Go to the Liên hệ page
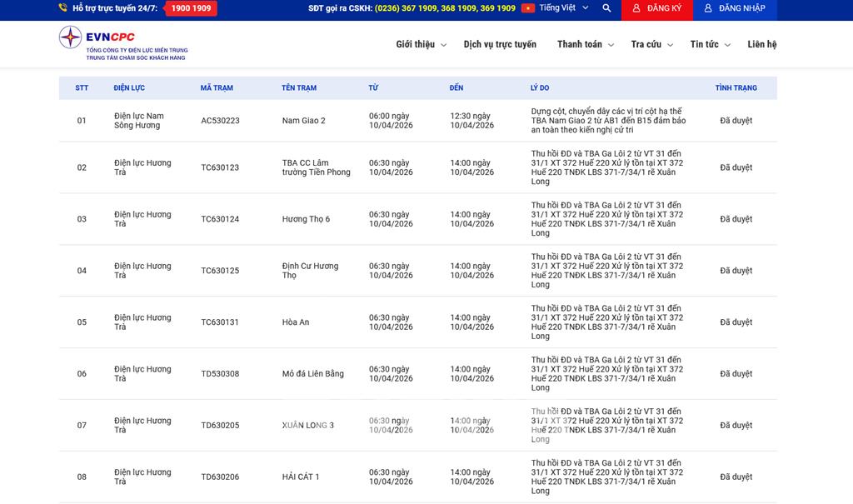The height and width of the screenshot is (504, 853). coord(761,44)
